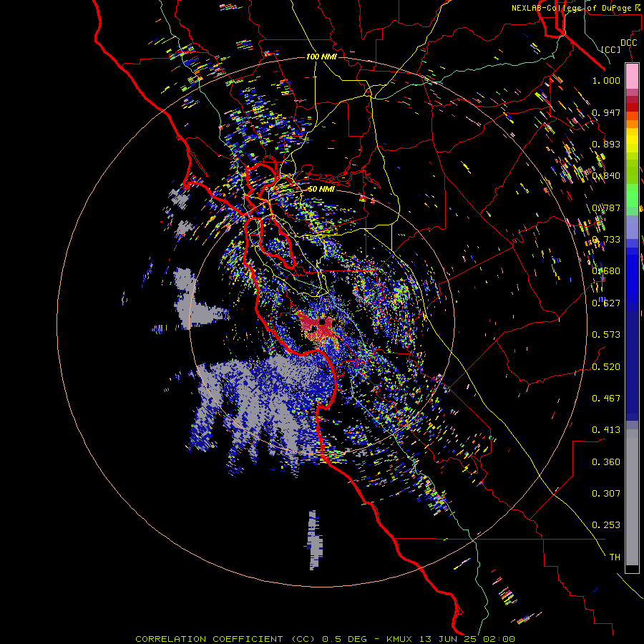Select the "0.893" legend value
Image resolution: width=644 pixels, height=644 pixels.
(606, 144)
